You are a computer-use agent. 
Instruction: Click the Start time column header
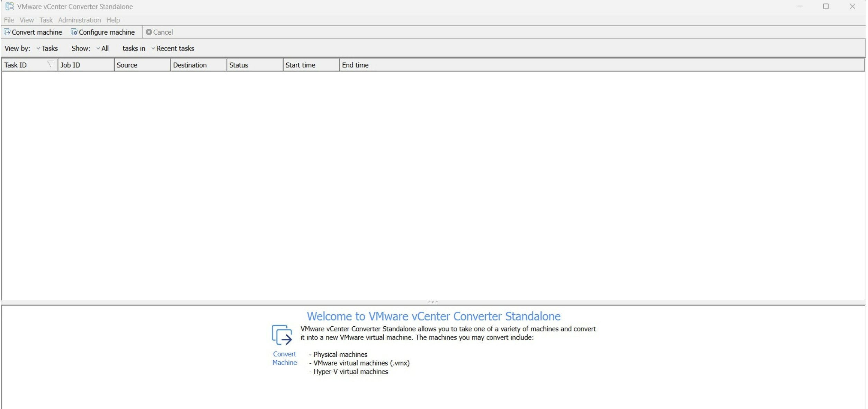[x=312, y=65]
